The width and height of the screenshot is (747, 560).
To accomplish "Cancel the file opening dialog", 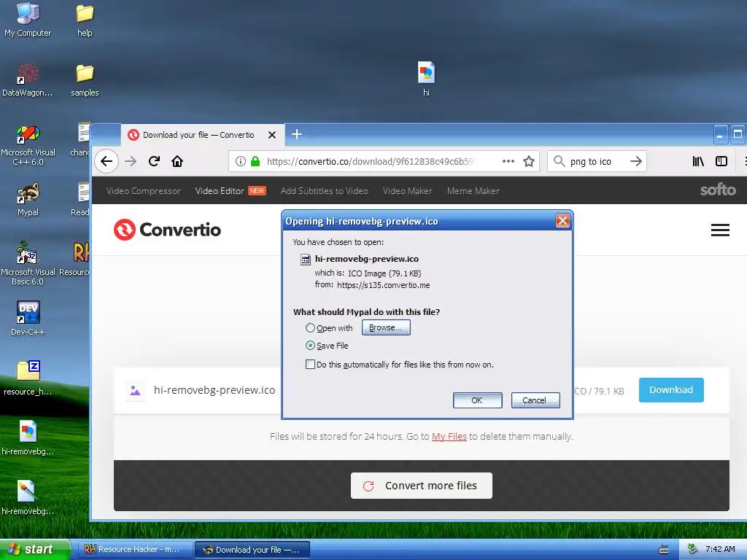I will [x=535, y=400].
